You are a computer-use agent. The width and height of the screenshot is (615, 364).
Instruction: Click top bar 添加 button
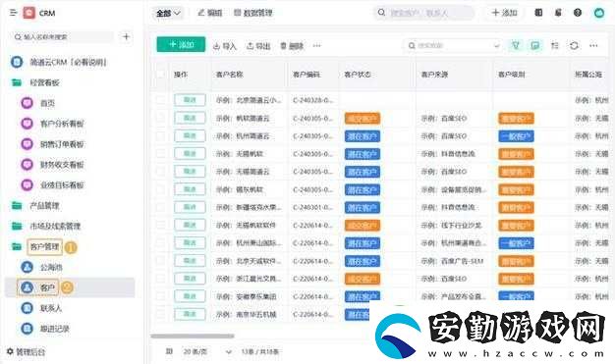click(x=504, y=13)
